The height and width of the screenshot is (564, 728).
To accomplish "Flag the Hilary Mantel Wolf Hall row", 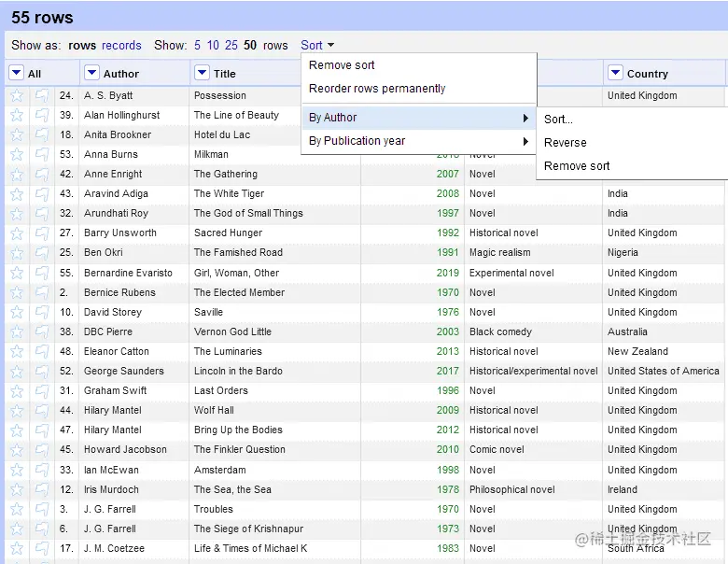I will click(42, 411).
